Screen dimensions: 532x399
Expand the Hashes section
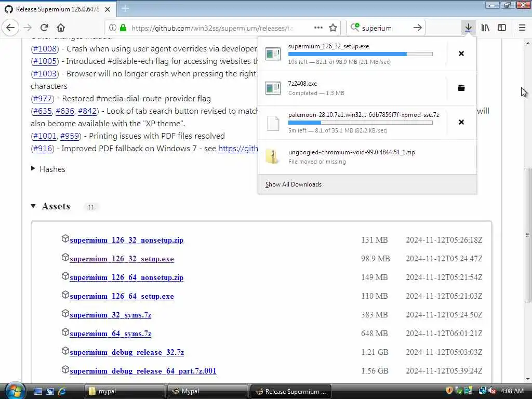point(48,169)
